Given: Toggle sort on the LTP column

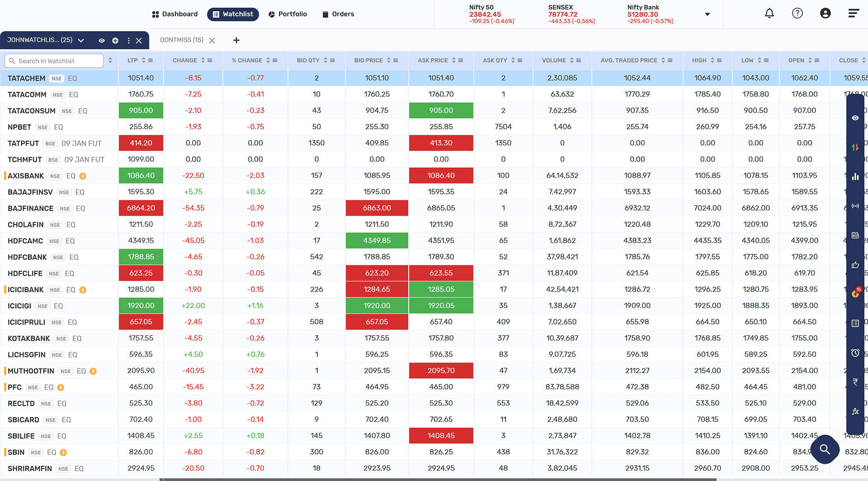Looking at the screenshot, I should [x=144, y=61].
